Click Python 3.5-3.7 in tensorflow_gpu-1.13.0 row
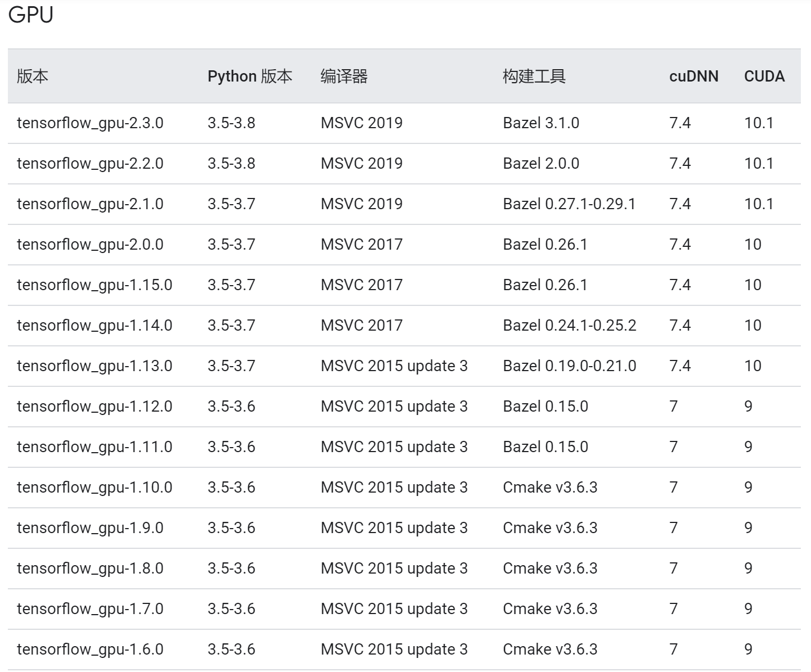Screen dimensions: 811x672 click(231, 366)
